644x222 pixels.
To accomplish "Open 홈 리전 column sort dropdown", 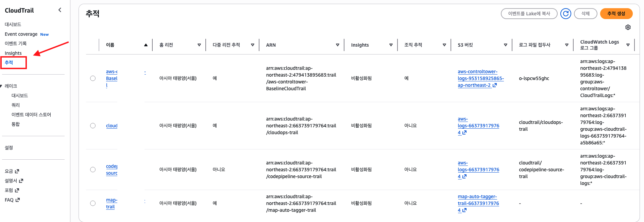I will point(199,45).
